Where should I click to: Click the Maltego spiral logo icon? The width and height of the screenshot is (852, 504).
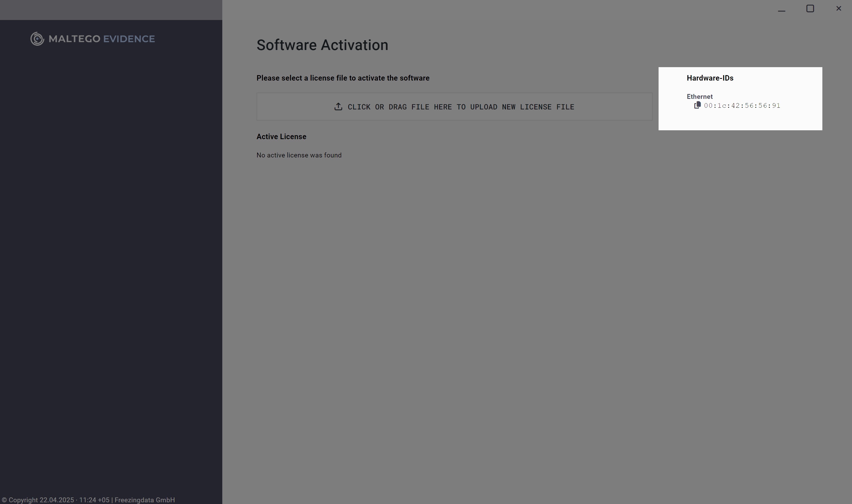coord(37,39)
